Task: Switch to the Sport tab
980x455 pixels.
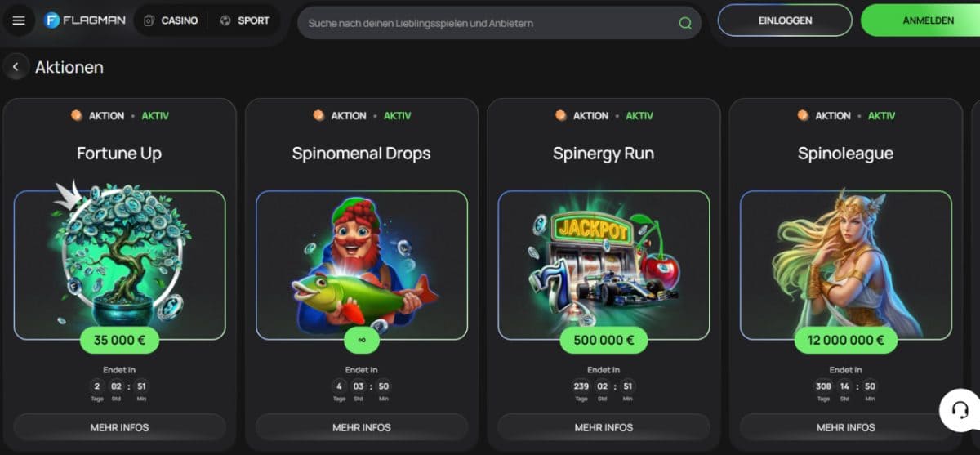Action: point(245,20)
